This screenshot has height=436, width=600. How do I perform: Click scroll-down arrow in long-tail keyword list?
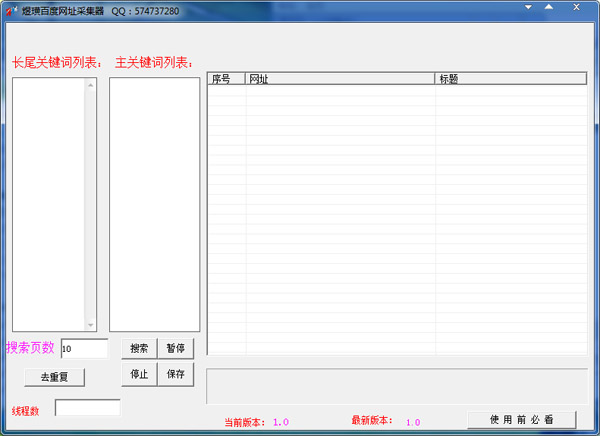pyautogui.click(x=91, y=325)
